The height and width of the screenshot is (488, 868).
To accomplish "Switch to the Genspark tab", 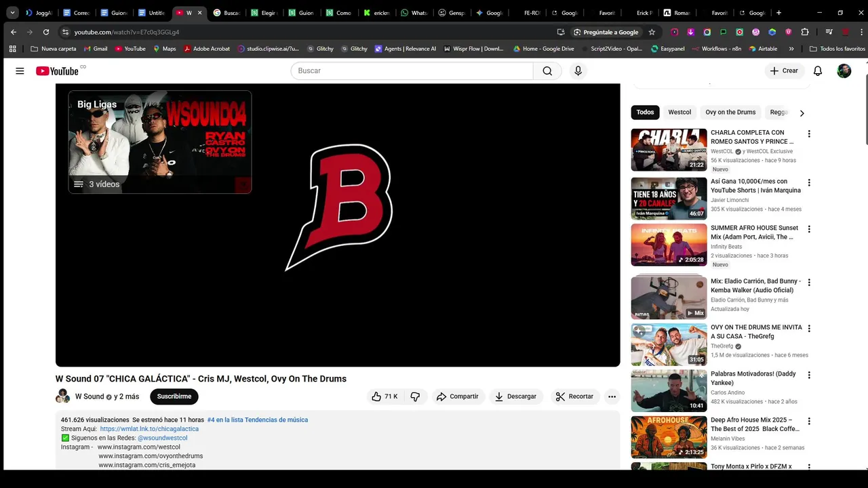I will 452,13.
